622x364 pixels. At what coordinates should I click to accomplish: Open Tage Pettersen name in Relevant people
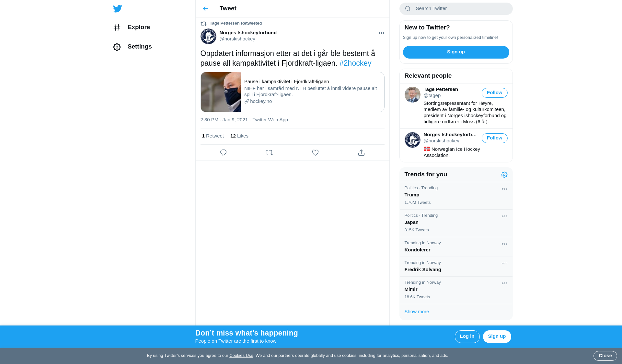[441, 89]
